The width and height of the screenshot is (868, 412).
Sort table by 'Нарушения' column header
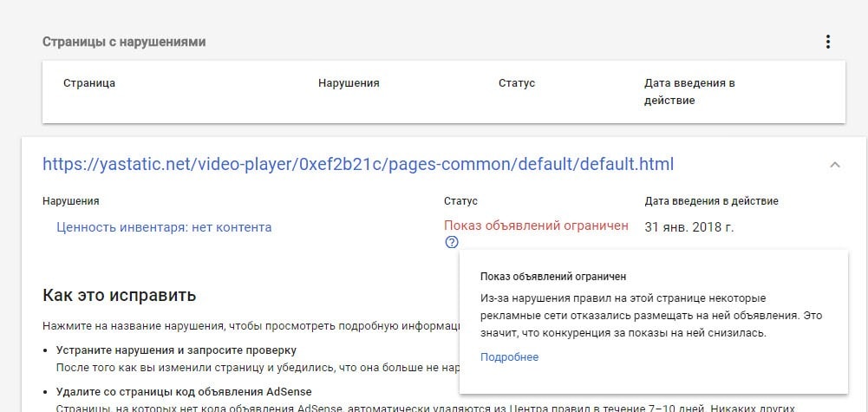pyautogui.click(x=349, y=83)
